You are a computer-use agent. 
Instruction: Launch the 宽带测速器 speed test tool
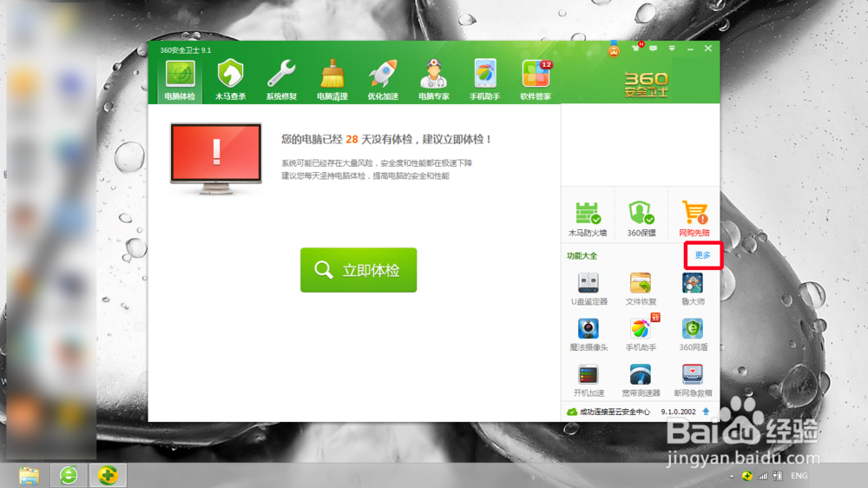(x=641, y=380)
